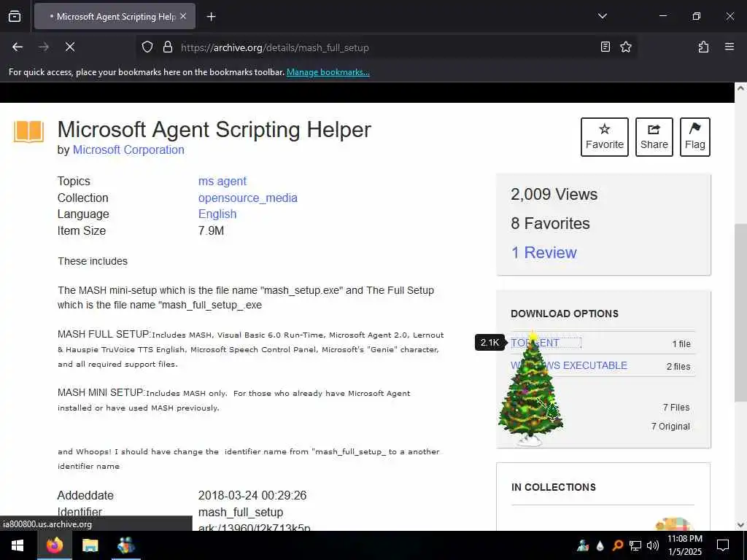Click the page vertical scrollbar thumb
The width and height of the screenshot is (747, 560).
click(740, 312)
